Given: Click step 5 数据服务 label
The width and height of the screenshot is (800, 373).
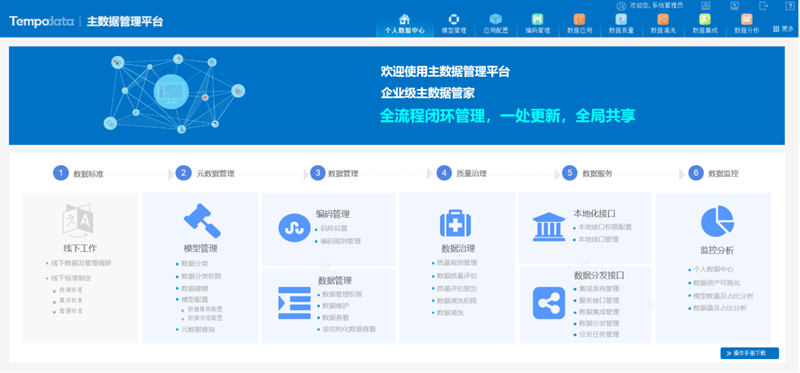Looking at the screenshot, I should coord(597,173).
